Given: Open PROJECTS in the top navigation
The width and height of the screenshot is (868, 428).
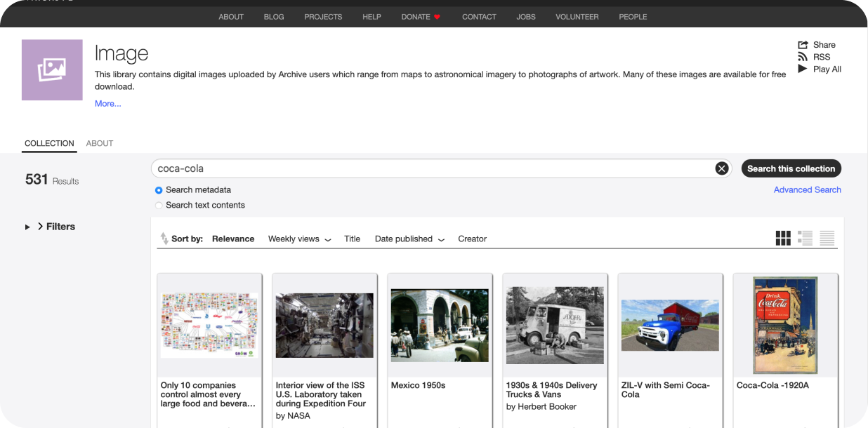Looking at the screenshot, I should 323,17.
